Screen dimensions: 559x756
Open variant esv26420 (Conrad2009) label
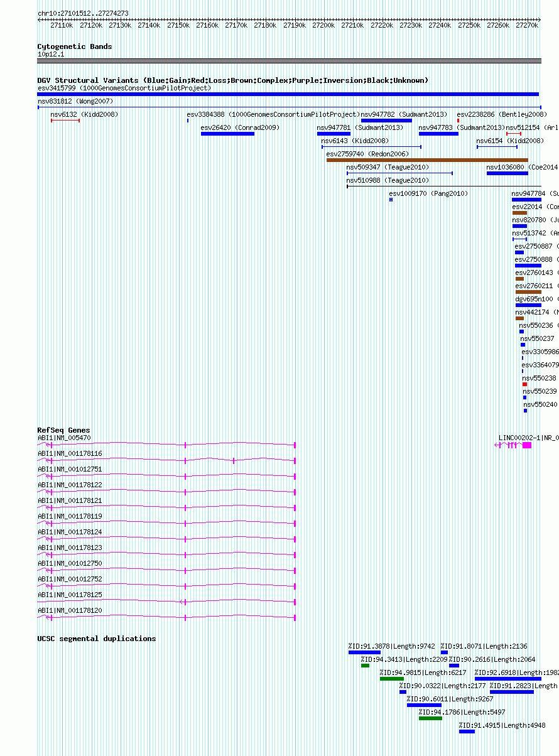click(x=240, y=127)
